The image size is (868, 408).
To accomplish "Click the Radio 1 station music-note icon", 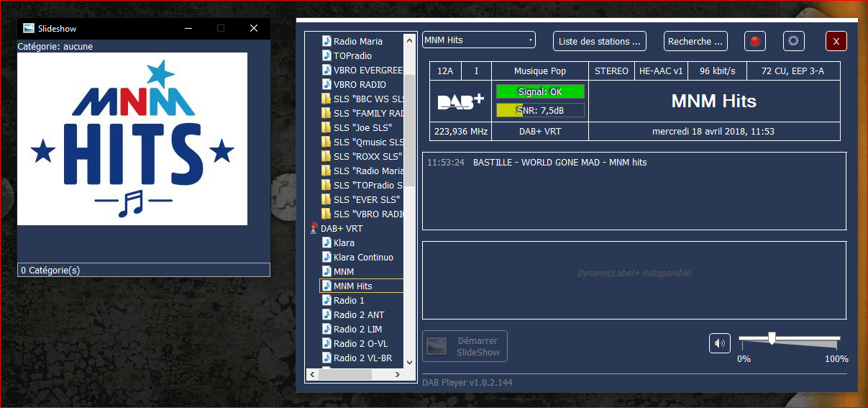I will [x=326, y=300].
